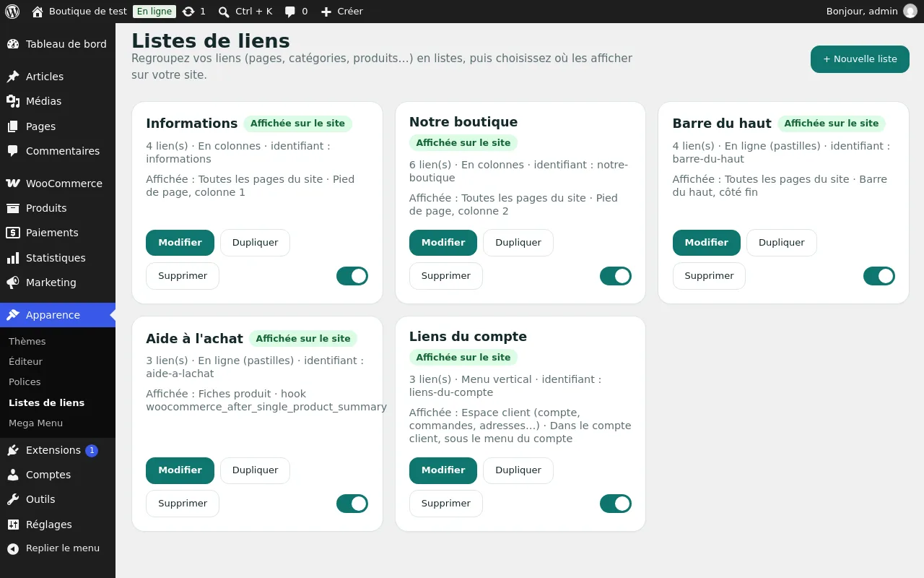Collapse sidebar with Replier le menu arrow
Image resolution: width=924 pixels, height=578 pixels.
13,548
